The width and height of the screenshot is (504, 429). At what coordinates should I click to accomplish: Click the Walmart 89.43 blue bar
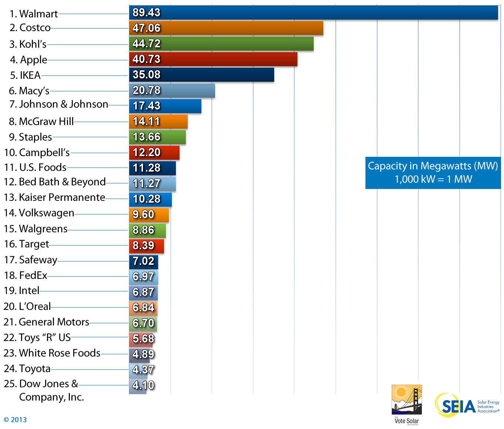point(313,13)
